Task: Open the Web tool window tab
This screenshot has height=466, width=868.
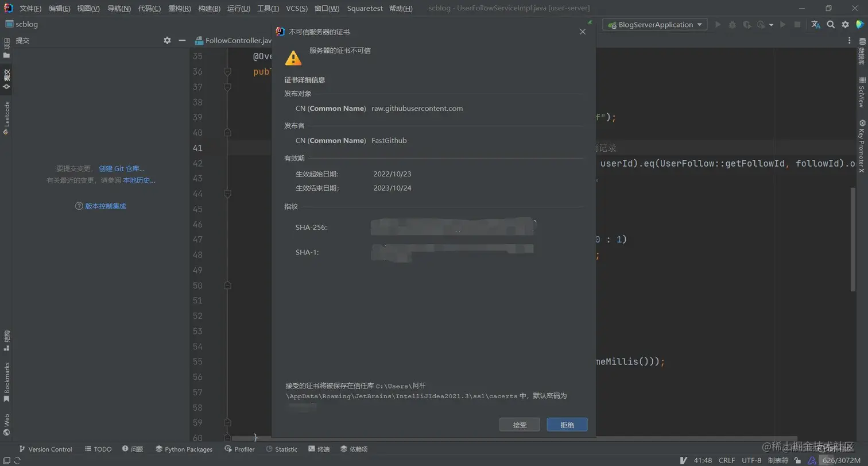Action: 6,425
